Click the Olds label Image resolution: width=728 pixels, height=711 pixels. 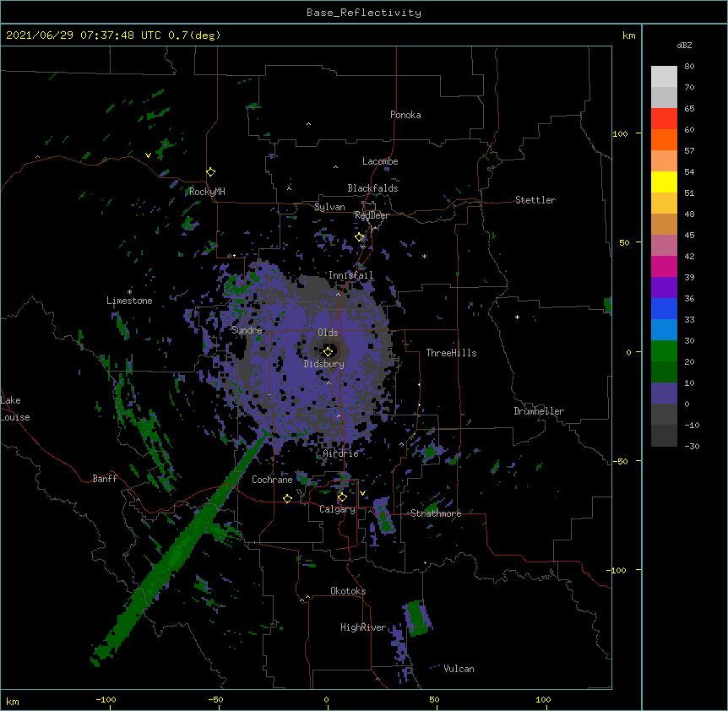click(328, 333)
